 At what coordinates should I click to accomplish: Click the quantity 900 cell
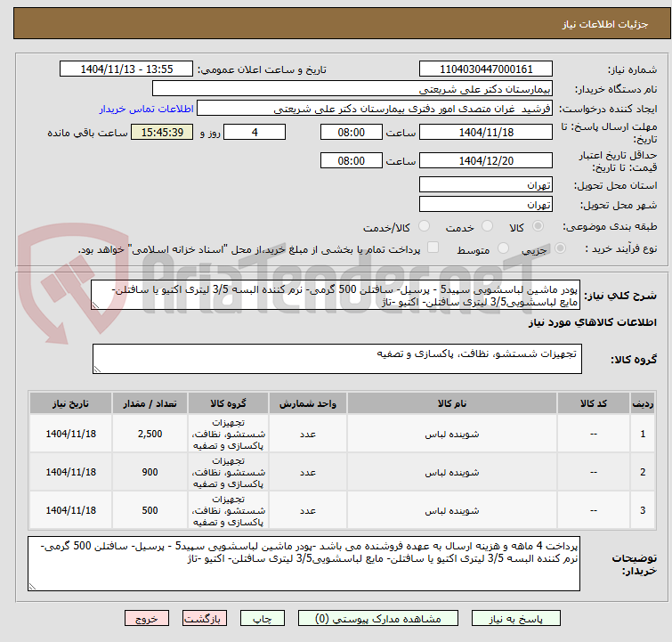(x=150, y=472)
